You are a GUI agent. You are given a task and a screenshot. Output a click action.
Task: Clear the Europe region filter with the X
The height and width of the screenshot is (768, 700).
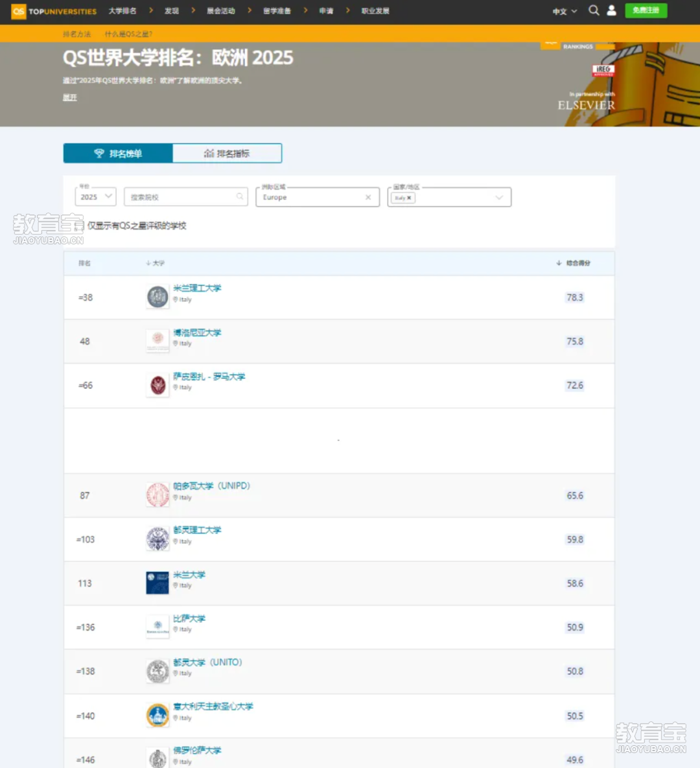(368, 197)
